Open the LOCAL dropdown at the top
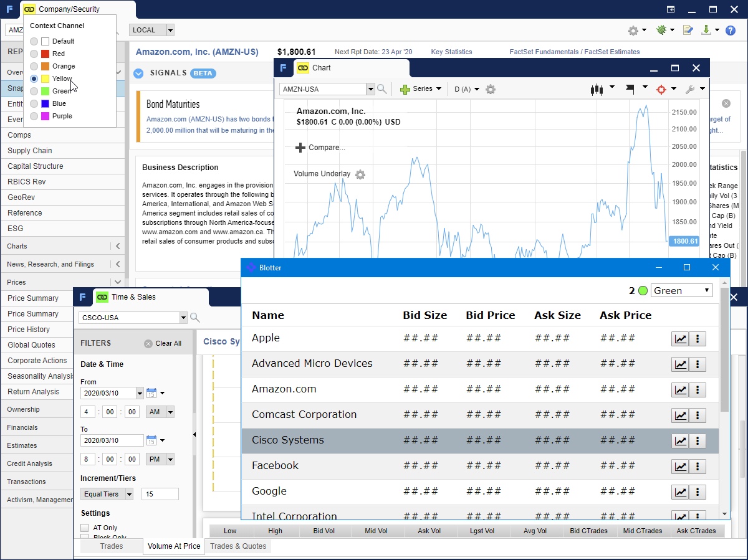Screen dimensions: 748x560 coord(151,29)
